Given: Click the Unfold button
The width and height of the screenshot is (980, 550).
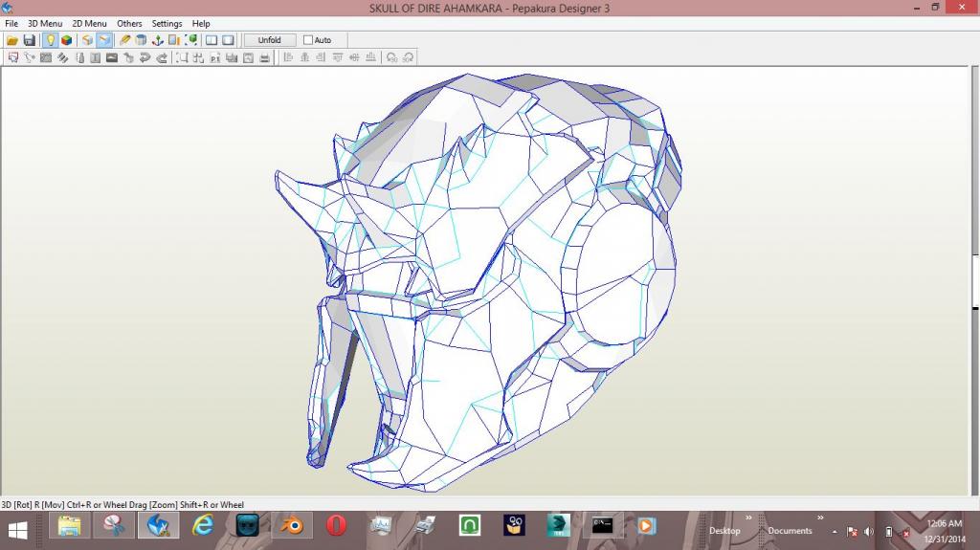Looking at the screenshot, I should 269,40.
